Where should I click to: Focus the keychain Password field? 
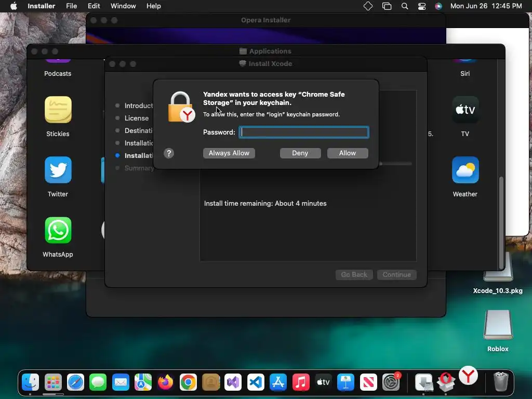[303, 132]
